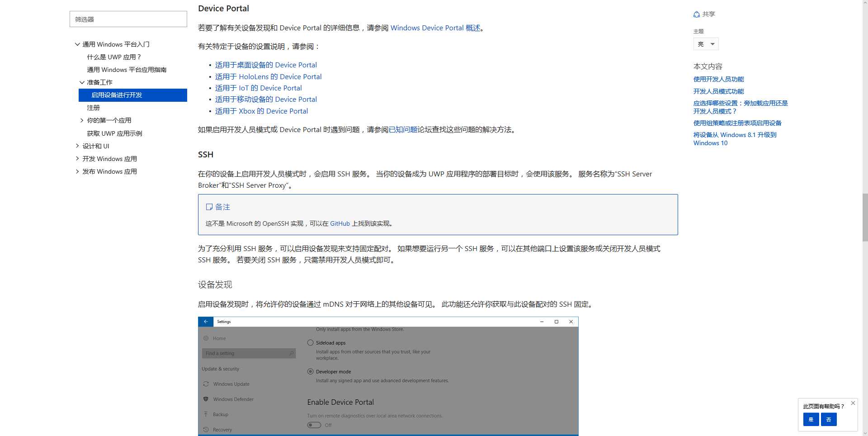Click the page vertical scrollbar thumb
868x436 pixels.
tap(865, 217)
